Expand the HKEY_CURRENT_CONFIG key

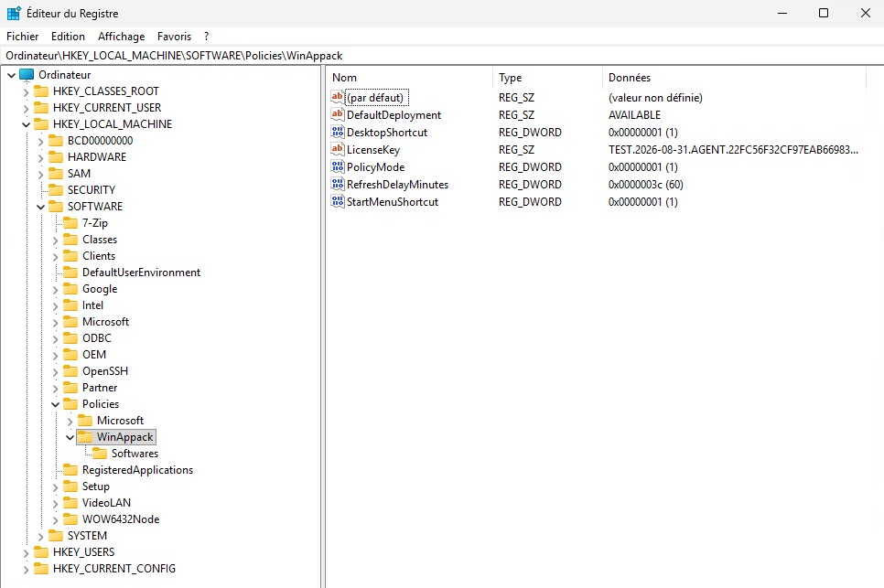[x=26, y=570]
